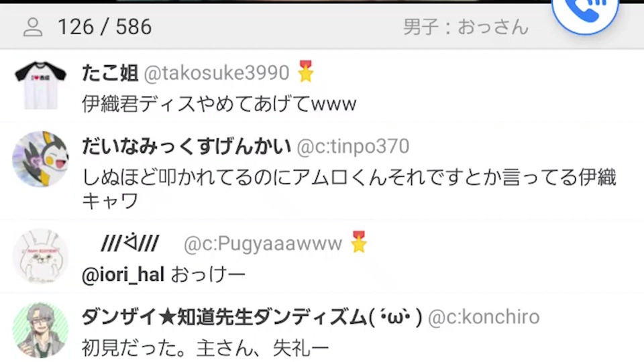The height and width of the screenshot is (362, 644).
Task: Select the comment 伊織君ディスやめてあげてwww
Action: pyautogui.click(x=219, y=104)
